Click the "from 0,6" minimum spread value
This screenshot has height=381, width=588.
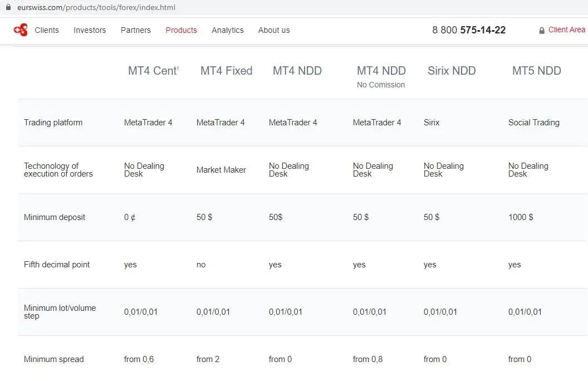[139, 359]
